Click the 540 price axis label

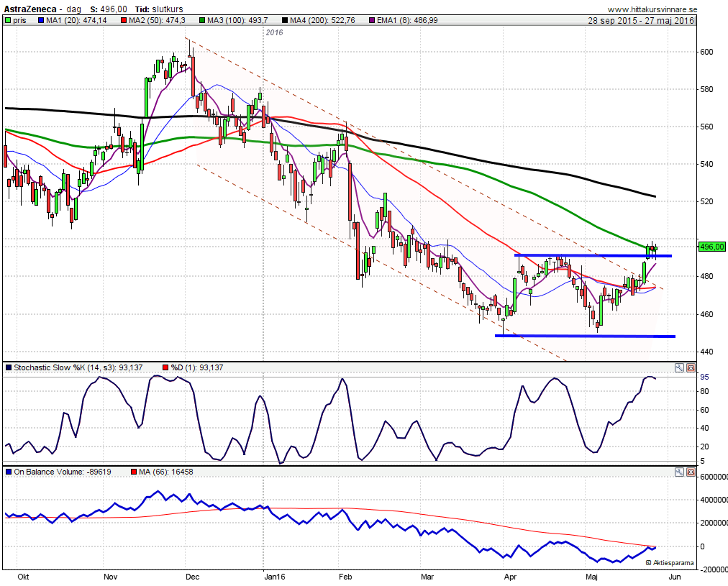point(706,164)
